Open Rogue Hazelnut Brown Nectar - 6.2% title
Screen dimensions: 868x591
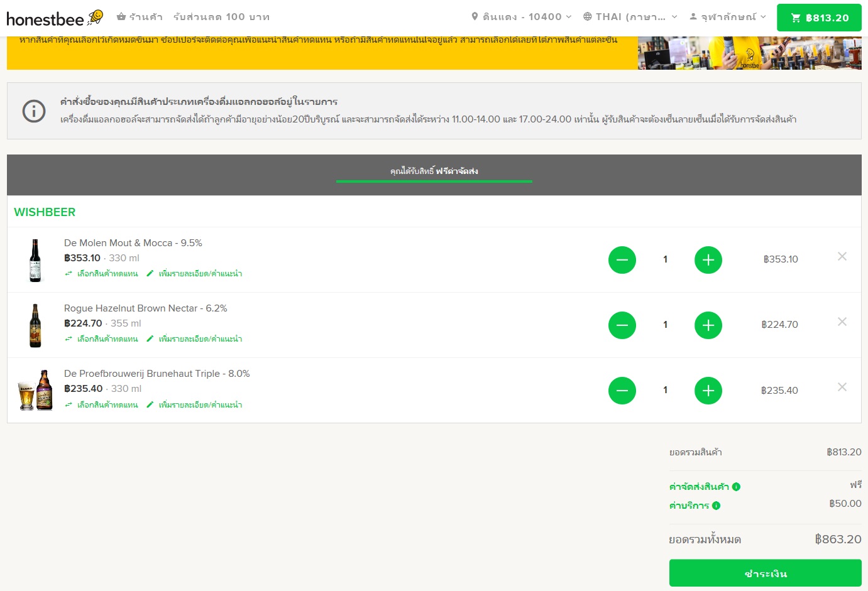pyautogui.click(x=146, y=308)
